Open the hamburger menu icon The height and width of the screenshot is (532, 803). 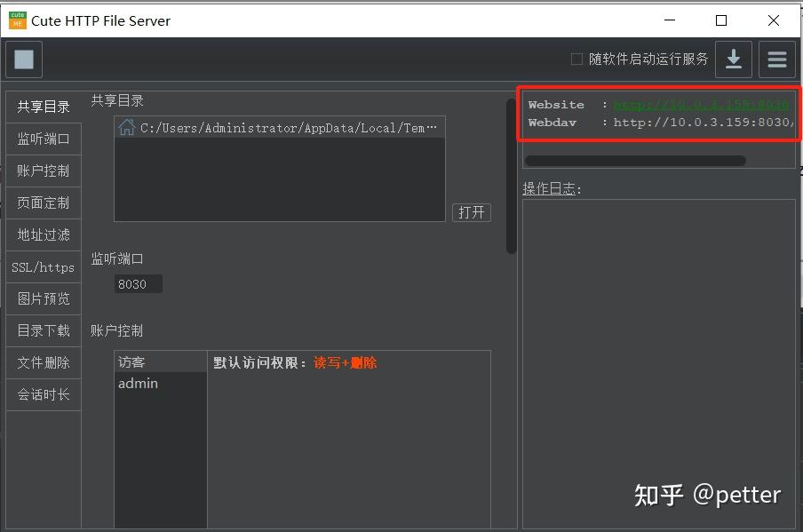point(776,59)
